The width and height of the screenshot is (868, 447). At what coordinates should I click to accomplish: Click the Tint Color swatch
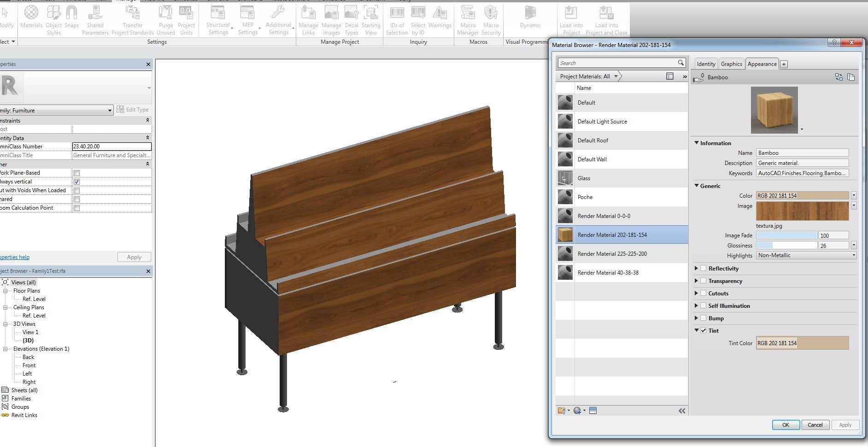point(802,343)
